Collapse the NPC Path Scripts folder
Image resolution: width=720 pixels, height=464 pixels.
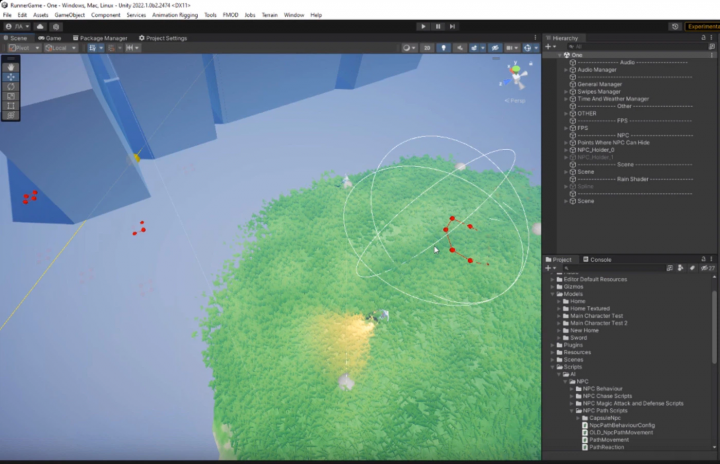pyautogui.click(x=572, y=411)
